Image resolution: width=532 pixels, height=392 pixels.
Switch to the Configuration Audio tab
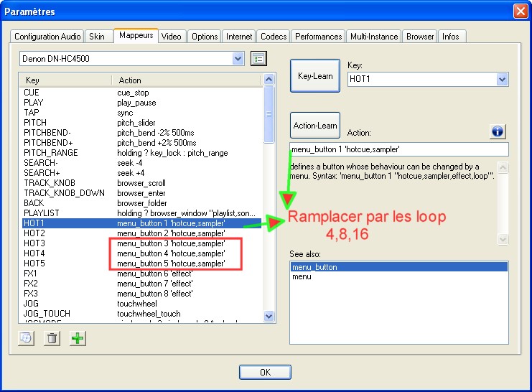pos(47,37)
